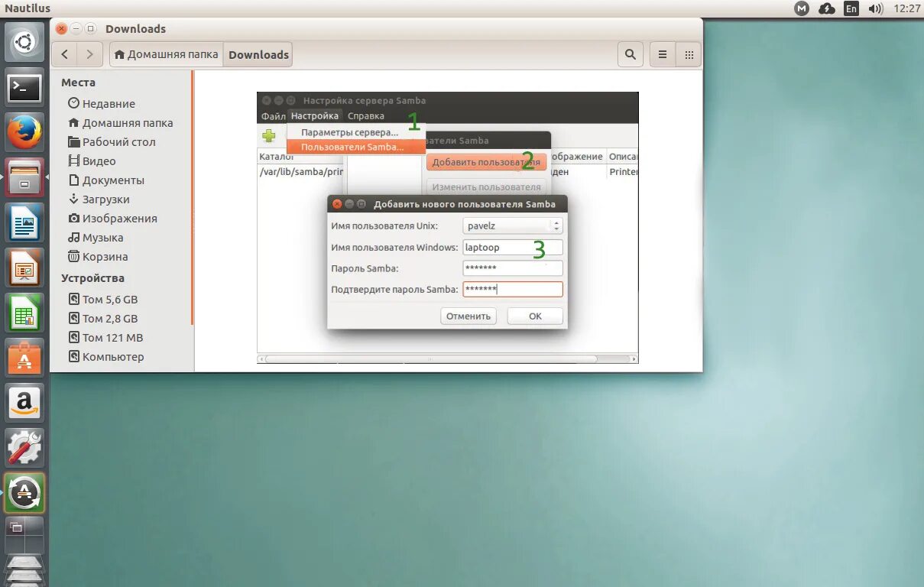
Task: Open Музыка in the sidebar
Action: point(96,237)
